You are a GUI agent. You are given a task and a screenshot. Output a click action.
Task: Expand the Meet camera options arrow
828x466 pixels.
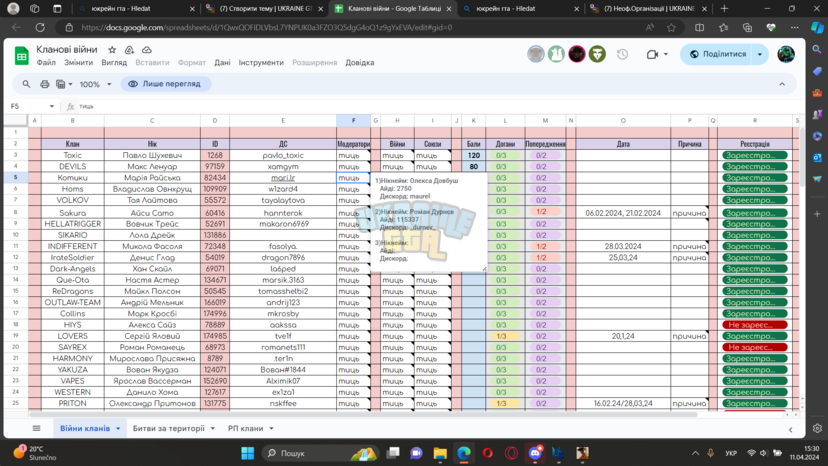click(666, 54)
